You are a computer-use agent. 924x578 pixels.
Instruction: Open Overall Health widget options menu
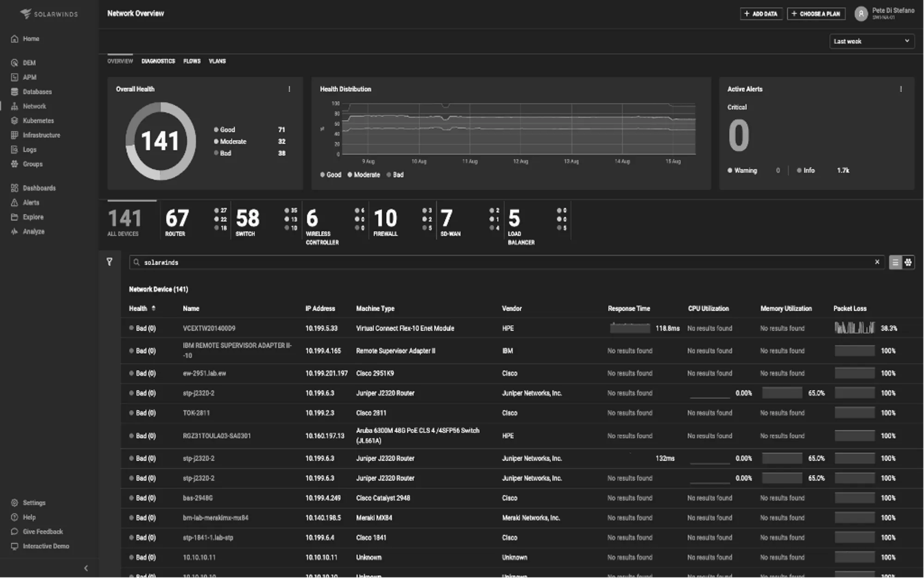[289, 89]
